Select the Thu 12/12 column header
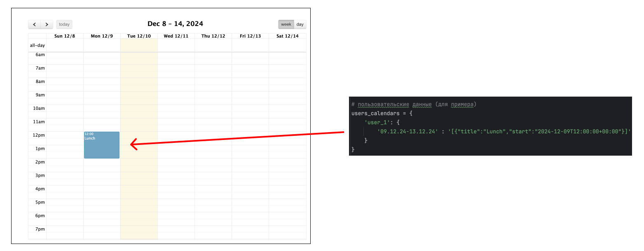Screen dimensions: 644x251 coord(213,36)
